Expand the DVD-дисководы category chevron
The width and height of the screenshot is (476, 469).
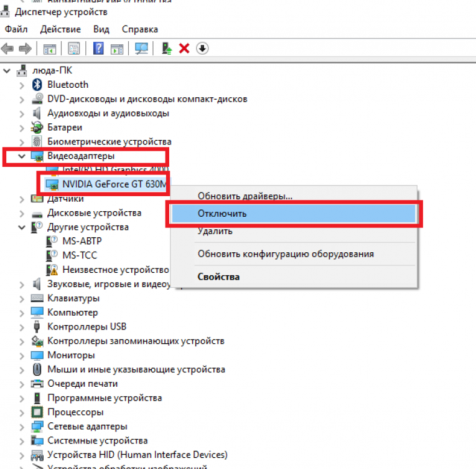pos(22,100)
